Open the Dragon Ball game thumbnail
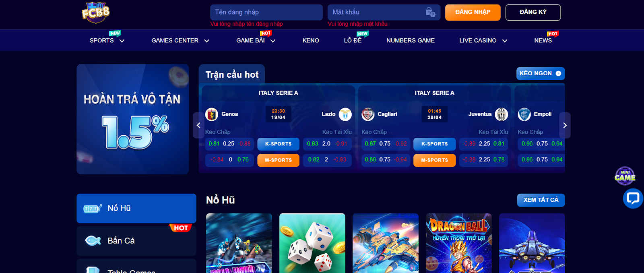This screenshot has height=273, width=644. pyautogui.click(x=459, y=243)
